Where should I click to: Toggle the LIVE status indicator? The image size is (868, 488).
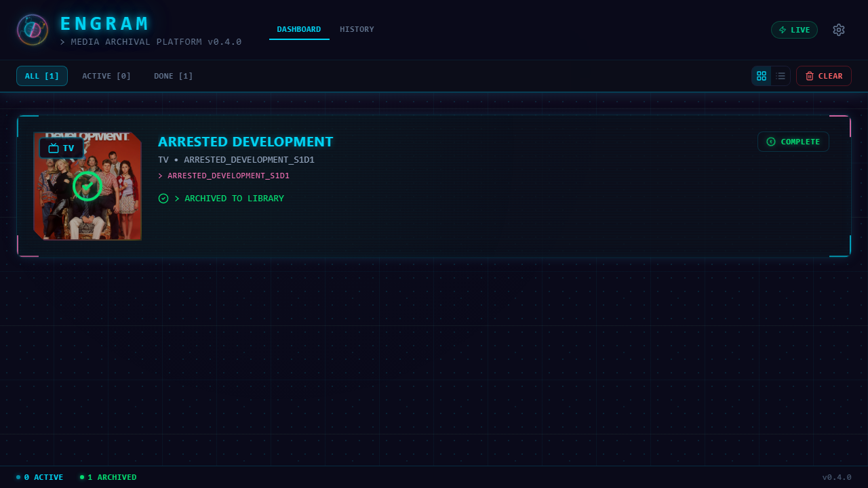tap(794, 30)
